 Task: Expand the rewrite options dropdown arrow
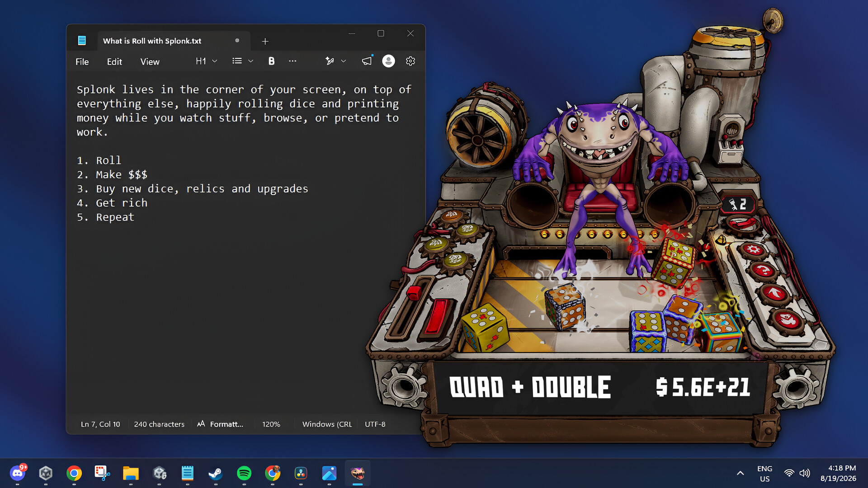click(x=344, y=61)
